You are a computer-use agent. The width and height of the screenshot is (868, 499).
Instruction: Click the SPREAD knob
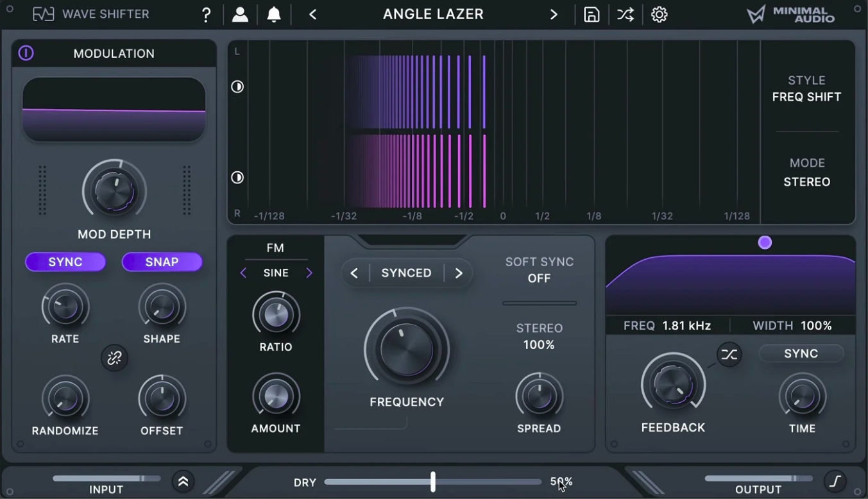pos(539,396)
